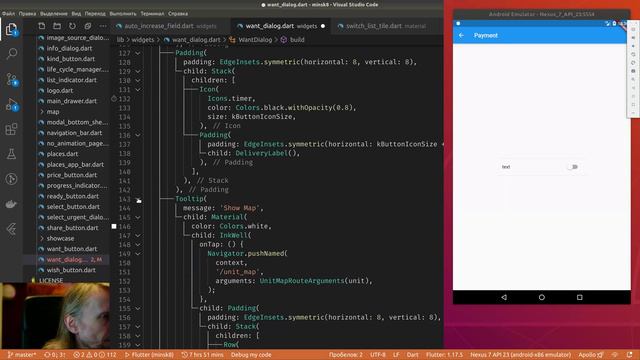Viewport: 640px width, 360px height.
Task: Click Debug my code in status bar
Action: click(251, 355)
